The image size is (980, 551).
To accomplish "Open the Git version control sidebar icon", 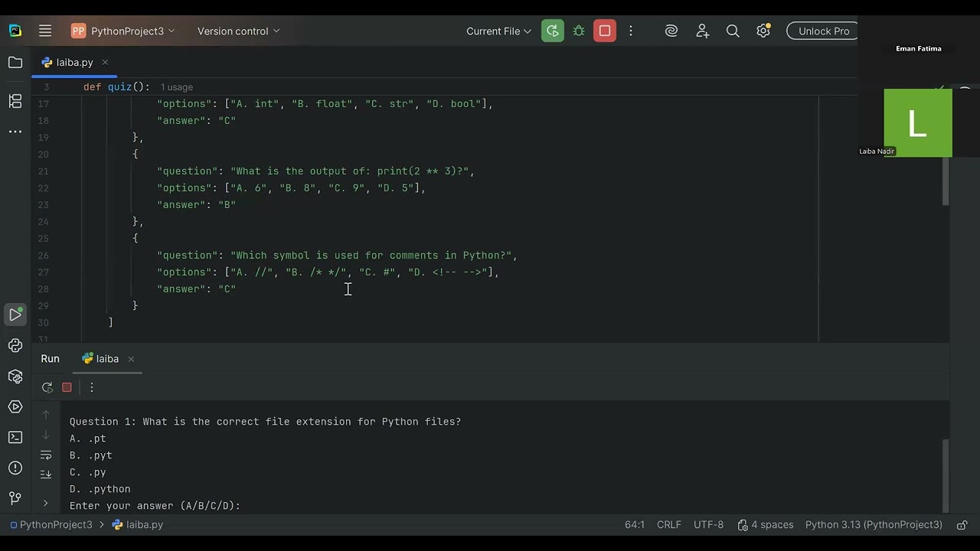I will pos(15,499).
